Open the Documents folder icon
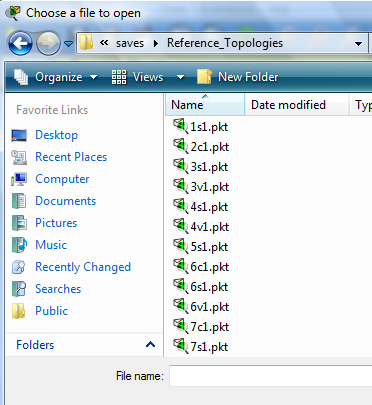372x405 pixels. (19, 201)
